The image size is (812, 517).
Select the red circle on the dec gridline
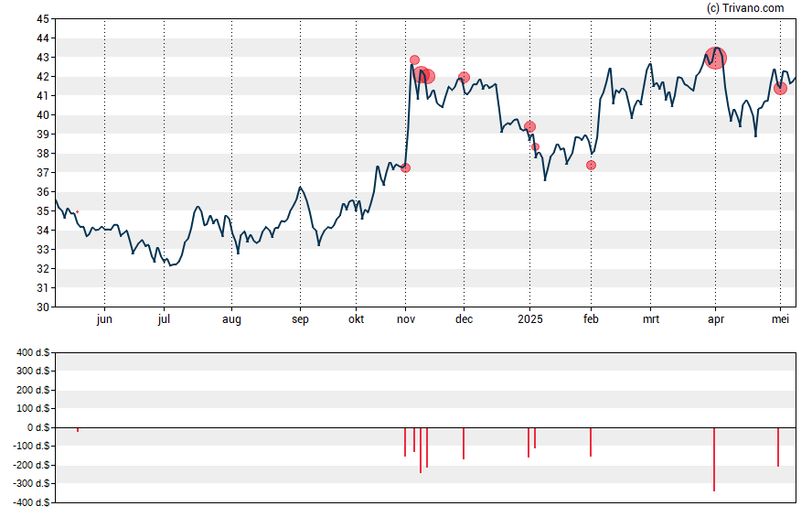click(x=464, y=77)
